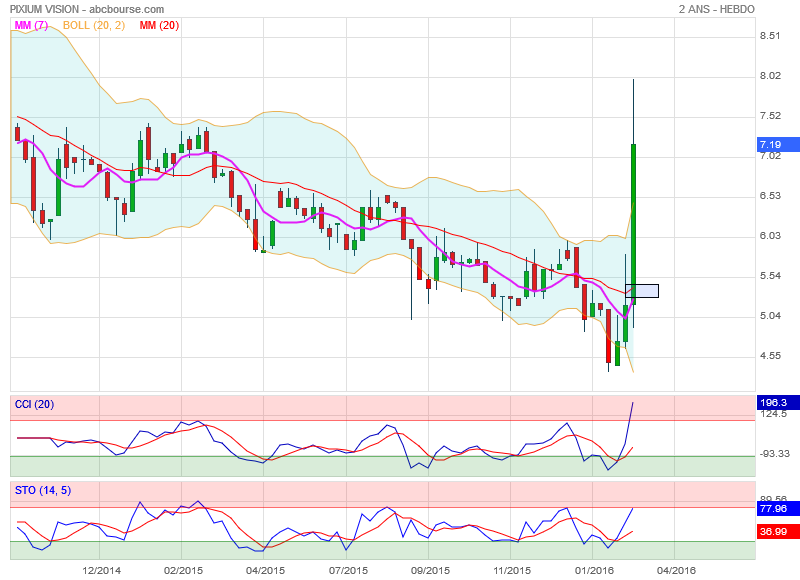Click the 6.03 price axis label

[770, 236]
